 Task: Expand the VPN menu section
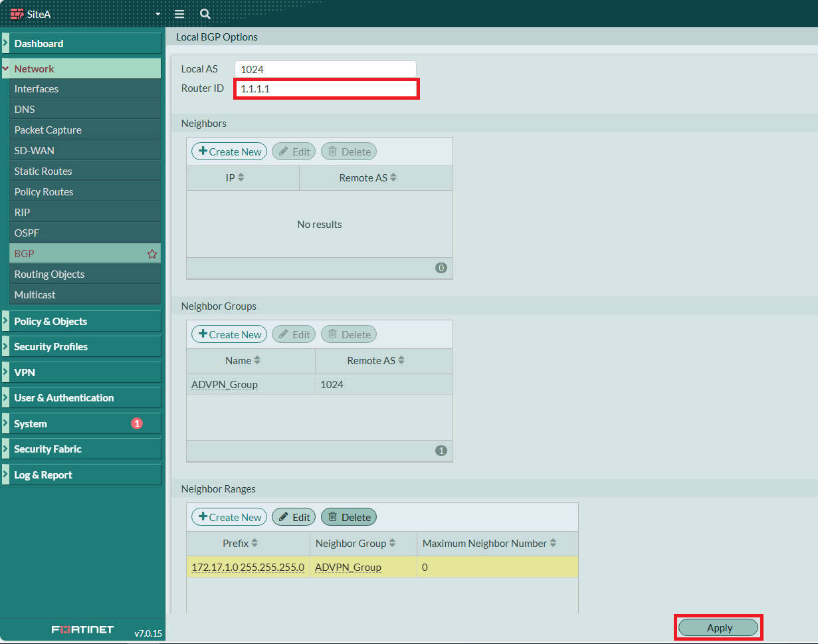(81, 372)
